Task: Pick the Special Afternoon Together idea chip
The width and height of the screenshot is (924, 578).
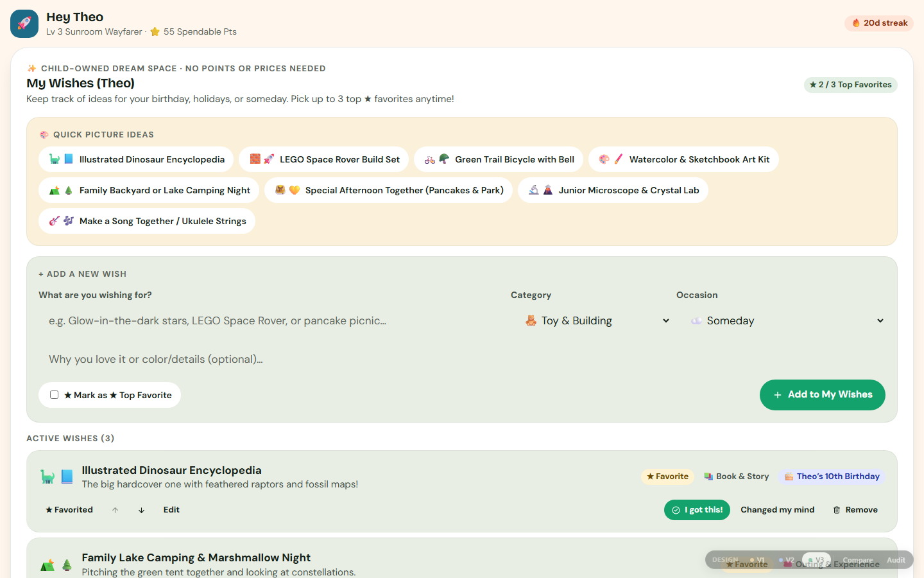Action: tap(388, 190)
